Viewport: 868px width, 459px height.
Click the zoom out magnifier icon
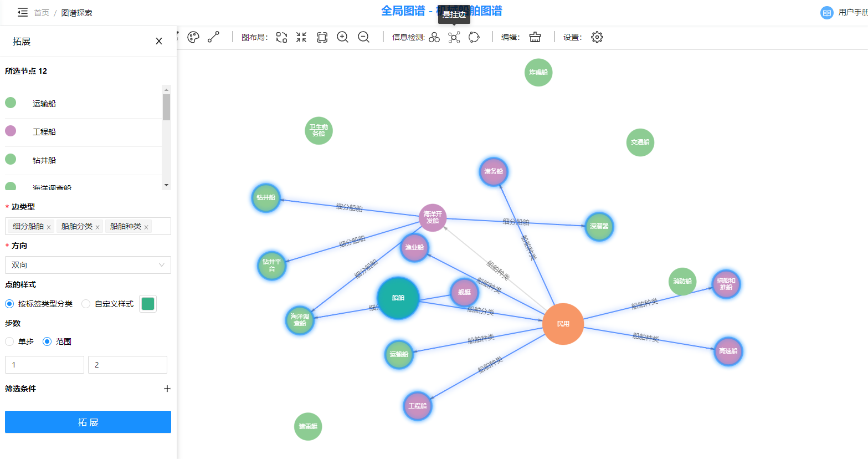pyautogui.click(x=364, y=37)
